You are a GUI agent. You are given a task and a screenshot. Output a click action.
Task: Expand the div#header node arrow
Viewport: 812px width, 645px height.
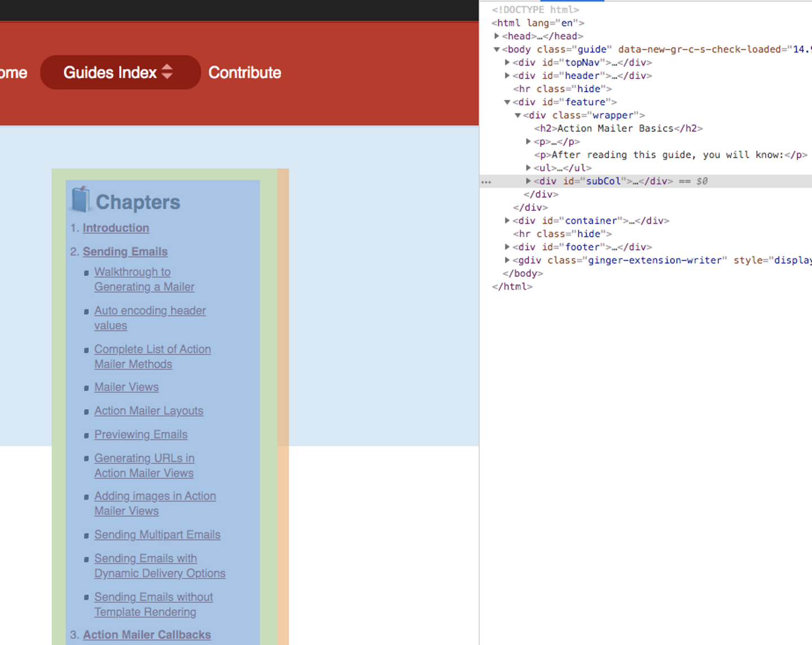pyautogui.click(x=507, y=76)
